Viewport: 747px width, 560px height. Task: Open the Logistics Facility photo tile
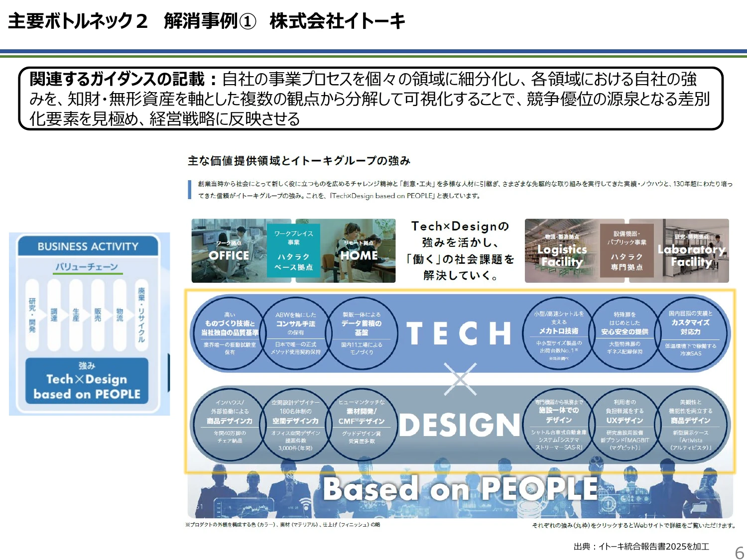point(562,251)
